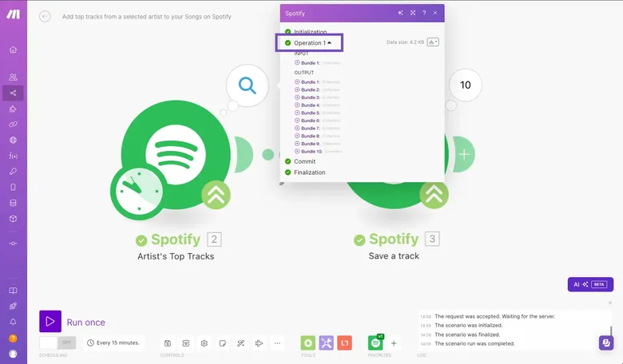Screen dimensions: 623x364
Task: Save the scenario with the disk icon
Action: (168, 343)
